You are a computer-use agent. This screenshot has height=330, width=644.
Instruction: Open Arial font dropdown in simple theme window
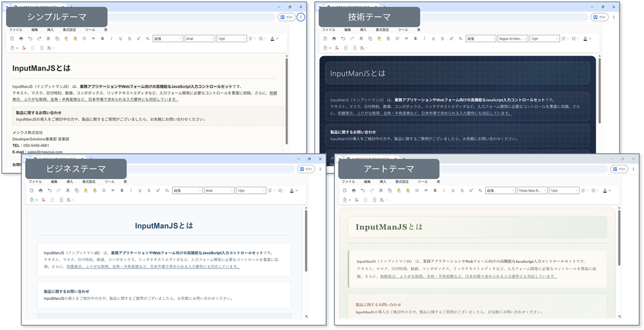tap(200, 39)
